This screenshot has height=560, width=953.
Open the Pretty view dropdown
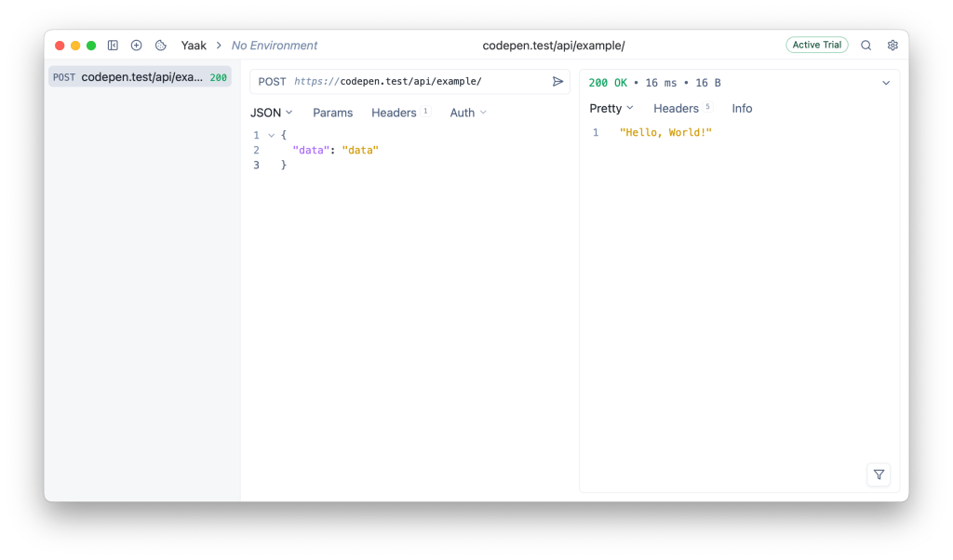611,108
